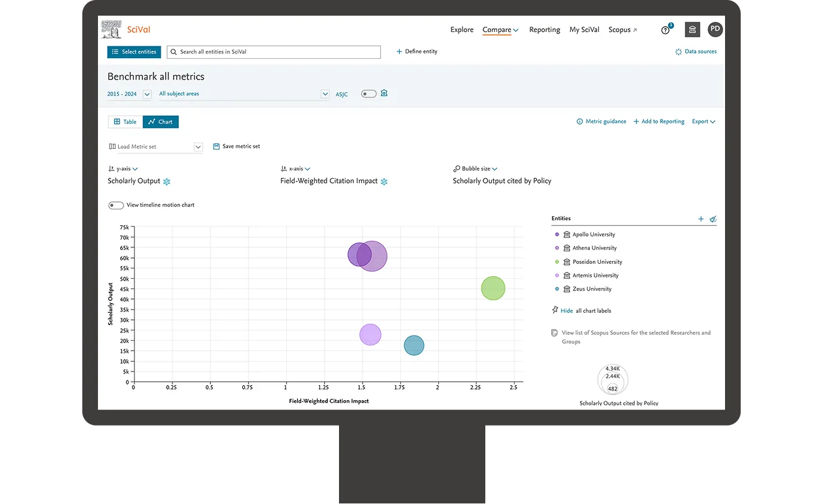Open the Save metric set icon

(216, 146)
